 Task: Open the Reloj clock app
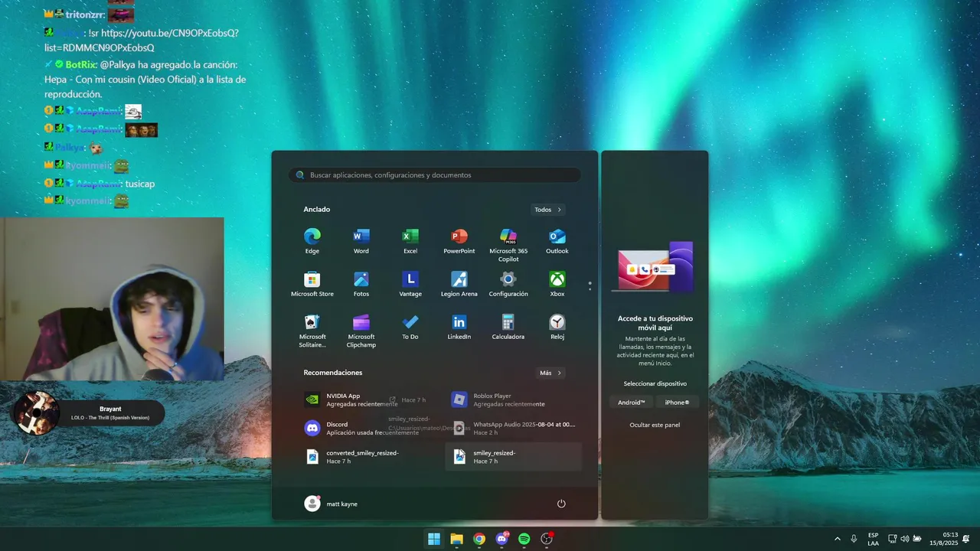(557, 326)
